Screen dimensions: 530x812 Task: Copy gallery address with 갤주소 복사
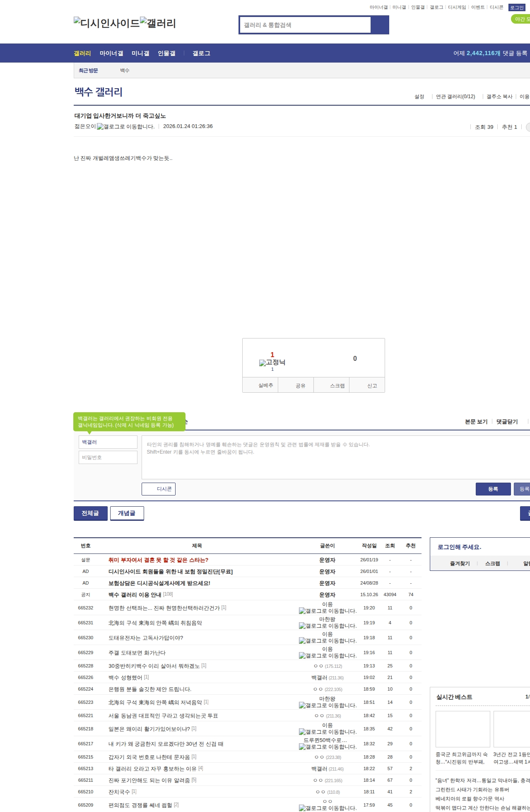pyautogui.click(x=499, y=97)
